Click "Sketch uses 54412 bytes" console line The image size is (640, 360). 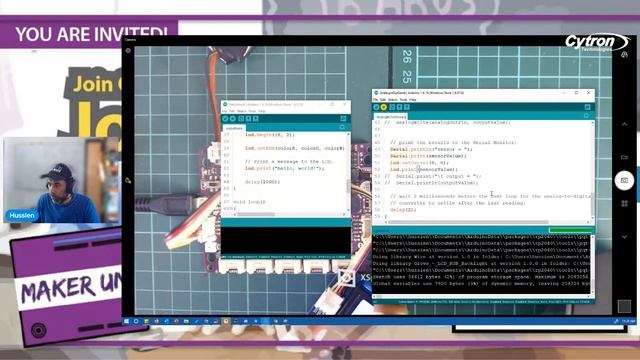click(481, 277)
